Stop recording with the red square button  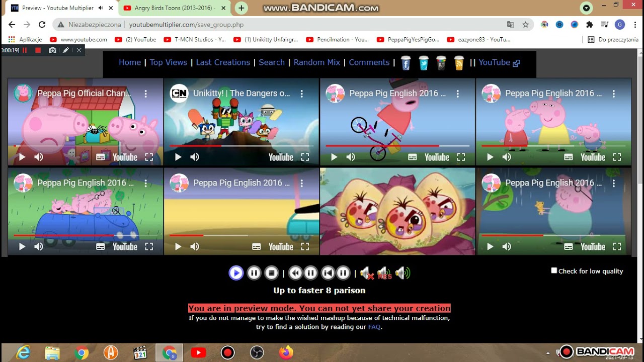coord(38,50)
